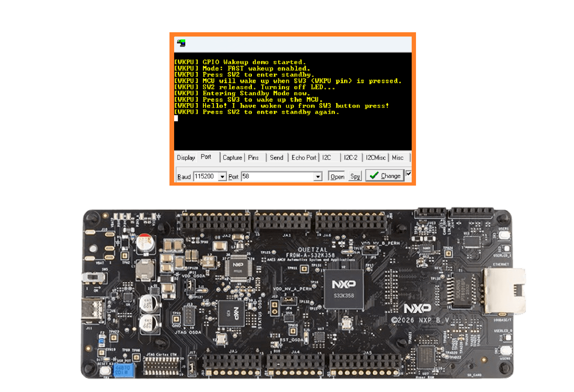Click the 'GPIO Wakeup demo started.' terminal line
This screenshot has height=392, width=574.
point(240,62)
